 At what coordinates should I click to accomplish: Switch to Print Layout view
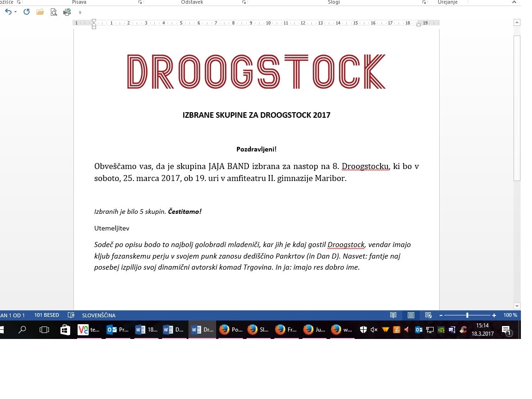point(411,315)
